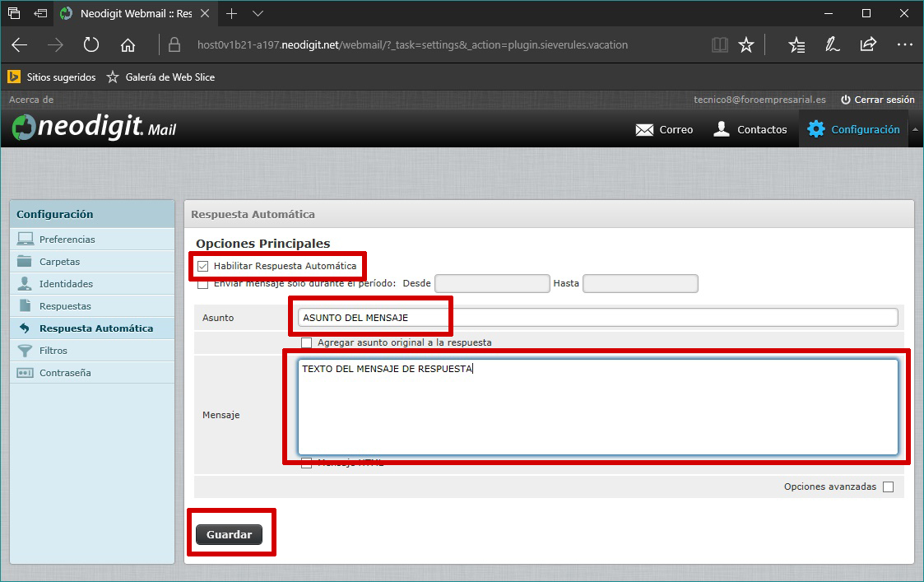Viewport: 924px width, 582px height.
Task: Select Contraseña in settings sidebar
Action: 92,373
